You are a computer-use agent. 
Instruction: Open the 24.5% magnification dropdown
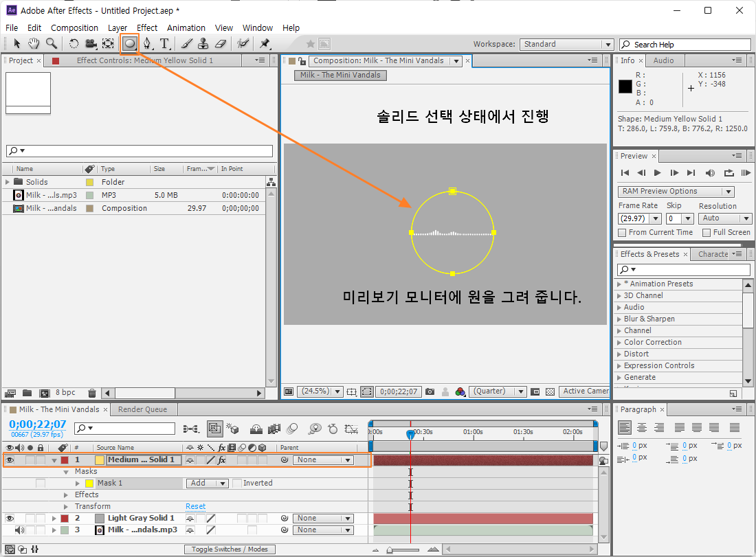coord(319,391)
